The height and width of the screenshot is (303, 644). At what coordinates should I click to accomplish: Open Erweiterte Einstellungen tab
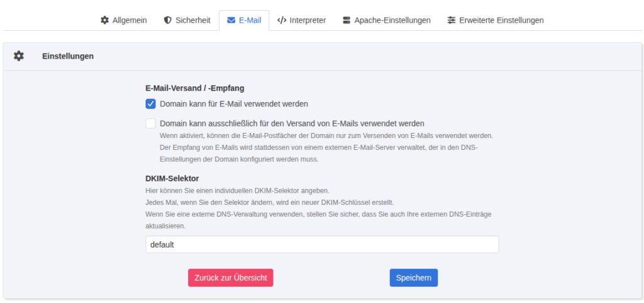click(x=496, y=20)
